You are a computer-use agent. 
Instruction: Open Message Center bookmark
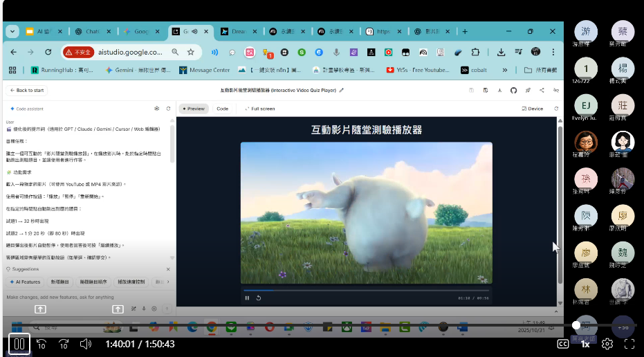[x=205, y=71]
